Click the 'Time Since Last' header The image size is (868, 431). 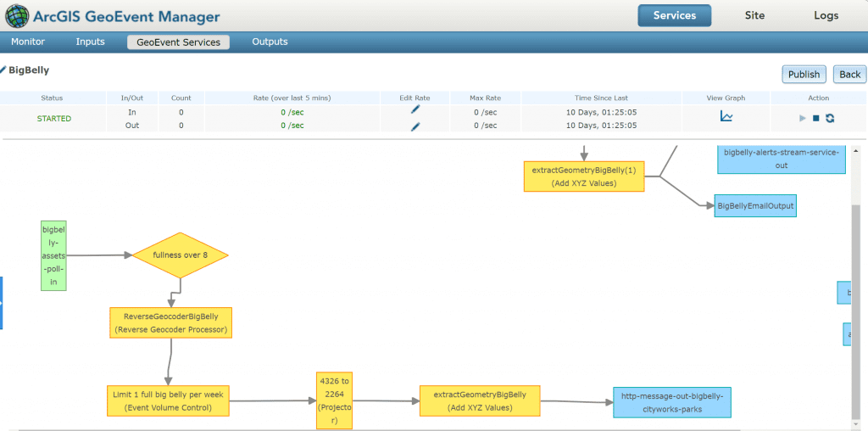point(602,98)
